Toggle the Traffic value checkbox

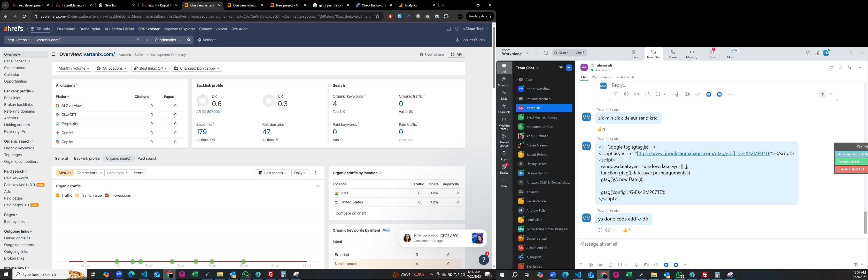[x=77, y=195]
